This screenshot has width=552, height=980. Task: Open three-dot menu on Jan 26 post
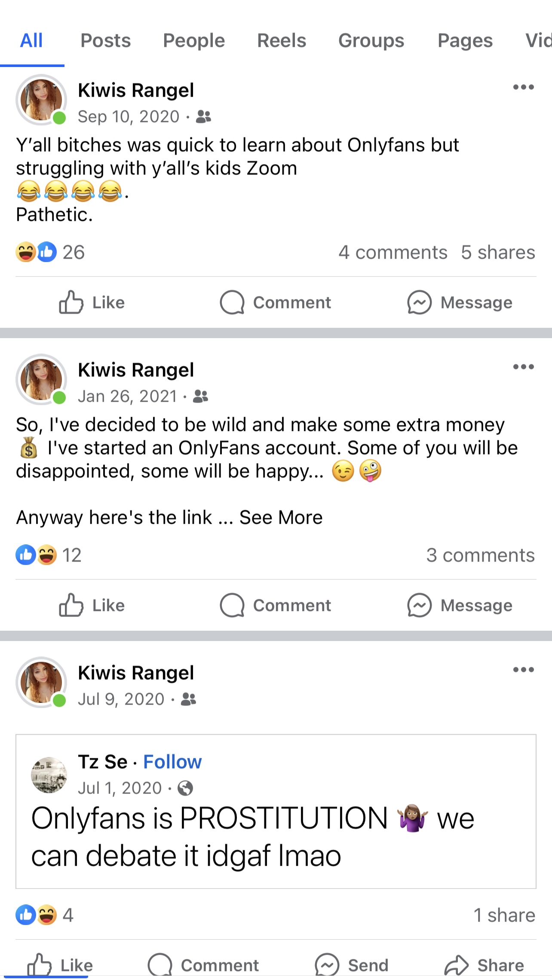coord(523,367)
